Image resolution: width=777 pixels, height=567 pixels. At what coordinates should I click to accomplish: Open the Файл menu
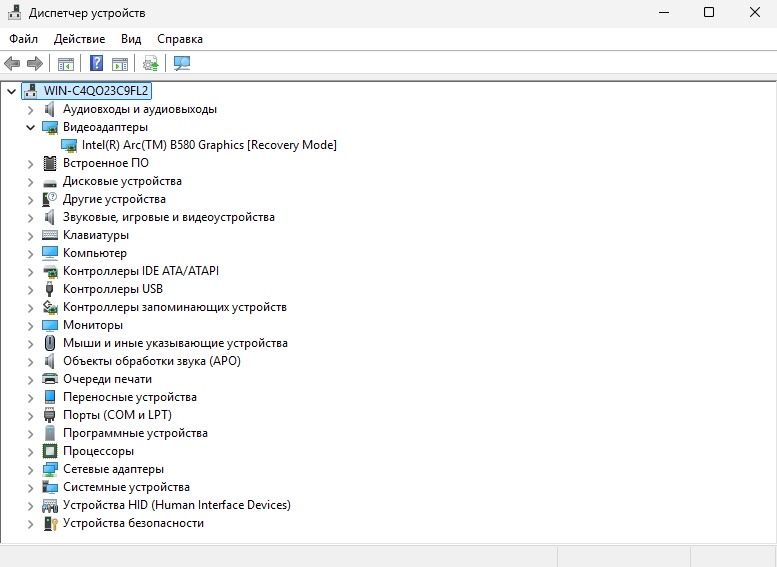click(x=23, y=39)
